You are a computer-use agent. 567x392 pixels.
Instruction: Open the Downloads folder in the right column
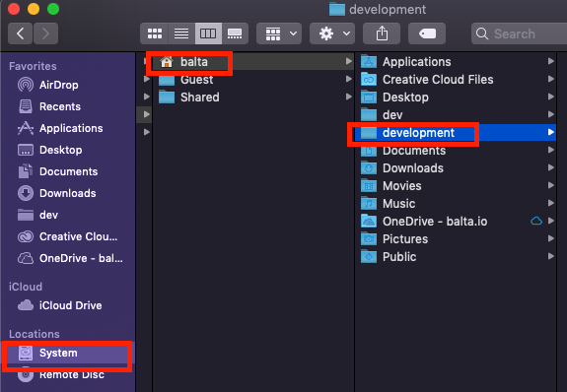coord(456,168)
